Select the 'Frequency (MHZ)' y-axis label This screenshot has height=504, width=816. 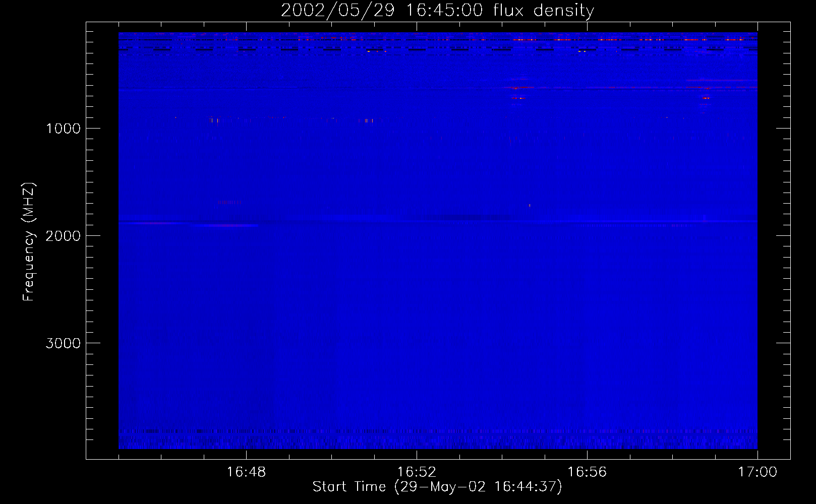(x=29, y=242)
